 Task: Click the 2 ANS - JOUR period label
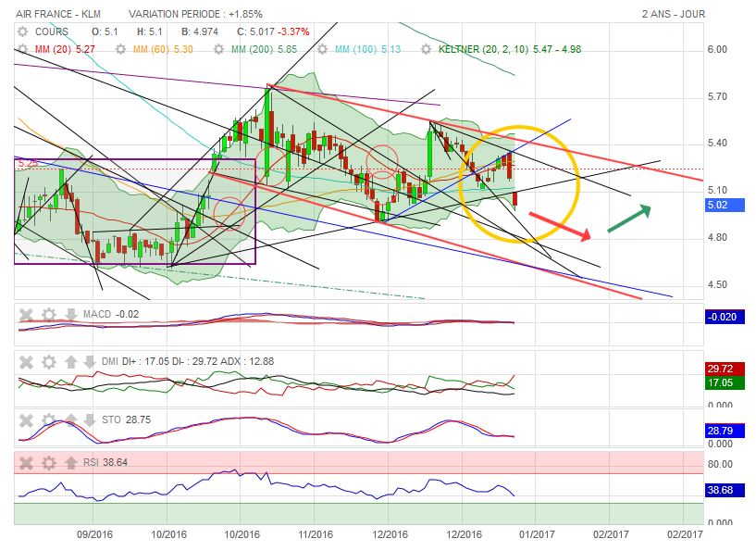[x=674, y=14]
